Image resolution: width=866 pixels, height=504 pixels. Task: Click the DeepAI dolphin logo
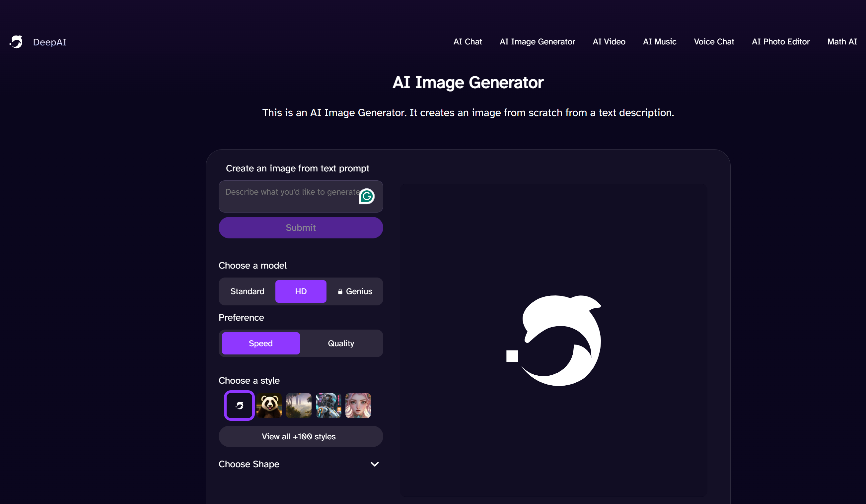[16, 41]
